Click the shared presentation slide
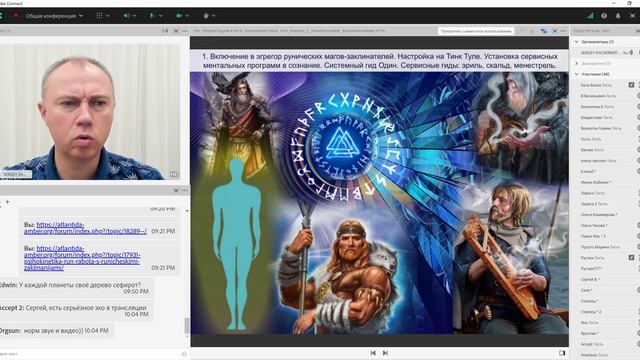The width and height of the screenshot is (640, 360). click(x=379, y=192)
